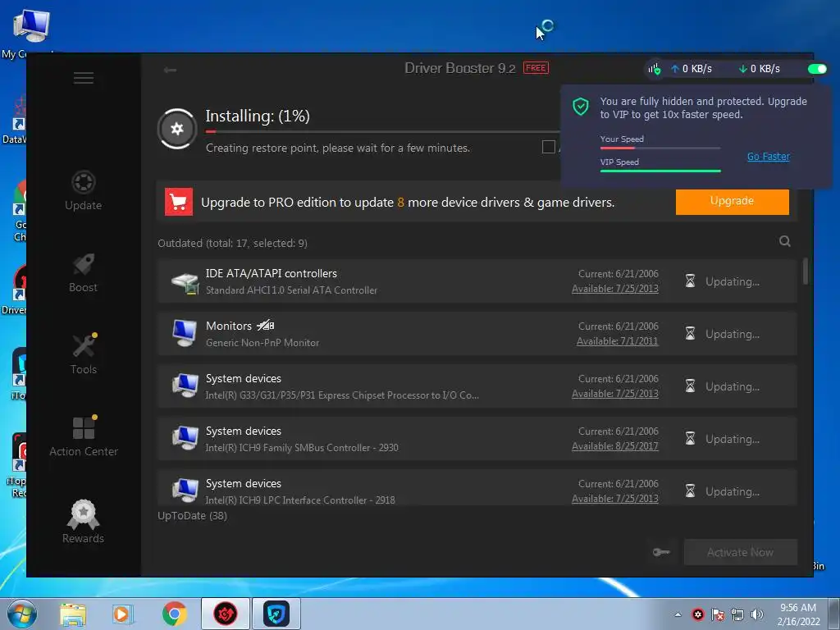Click the network tray icon
The width and height of the screenshot is (840, 630).
pos(737,614)
